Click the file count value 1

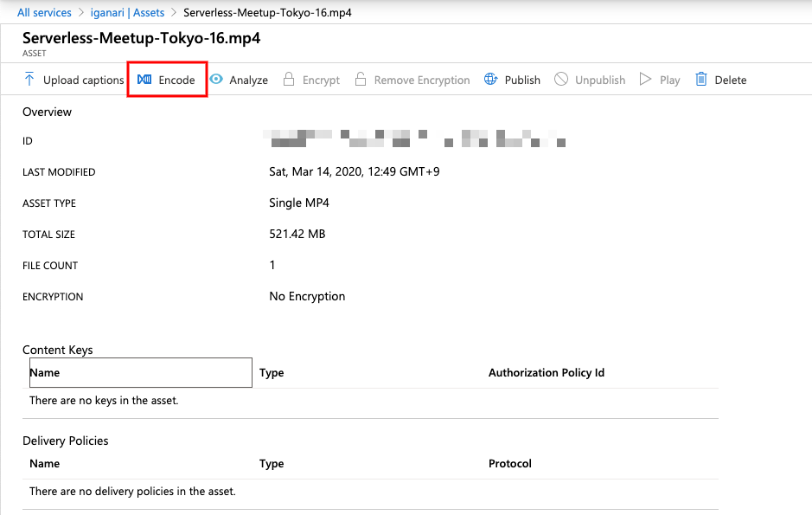[x=272, y=265]
